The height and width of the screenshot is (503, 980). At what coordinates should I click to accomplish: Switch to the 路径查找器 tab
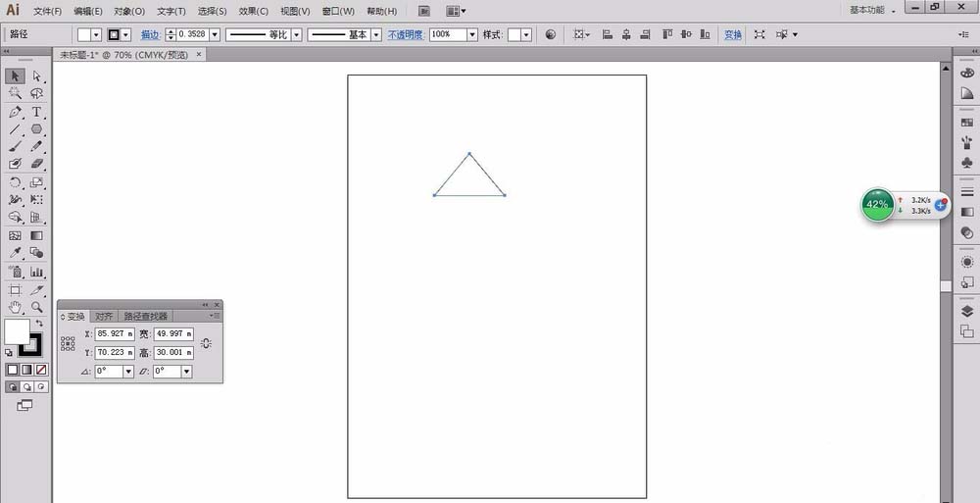146,317
